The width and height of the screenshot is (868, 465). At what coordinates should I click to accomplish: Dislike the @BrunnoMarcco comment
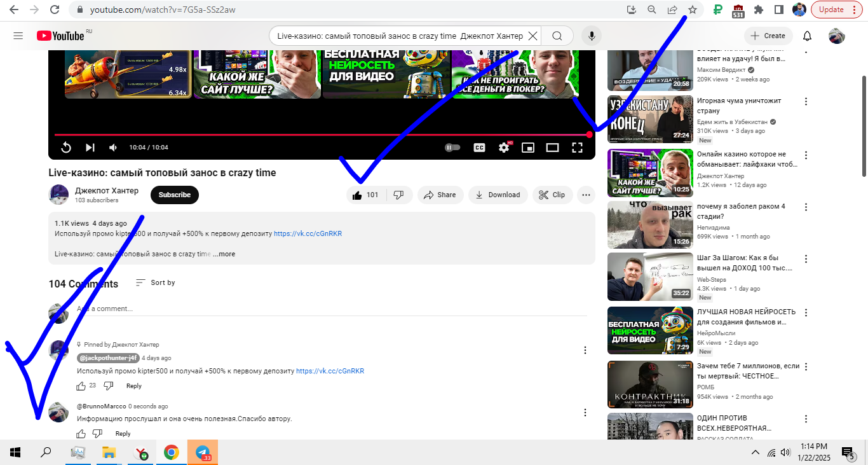click(97, 434)
